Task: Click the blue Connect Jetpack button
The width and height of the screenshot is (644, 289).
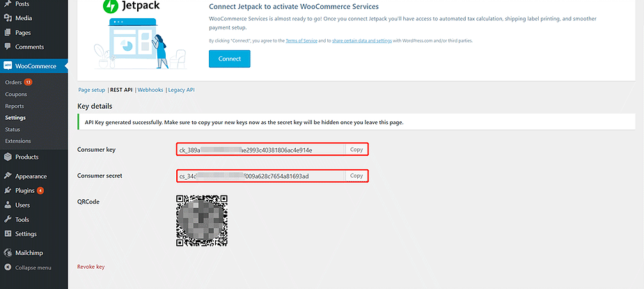Action: point(230,58)
